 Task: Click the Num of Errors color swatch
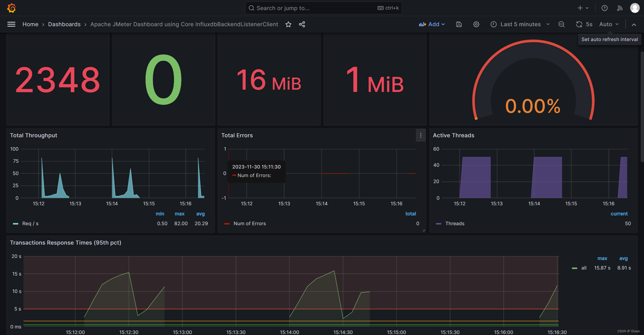coord(227,223)
